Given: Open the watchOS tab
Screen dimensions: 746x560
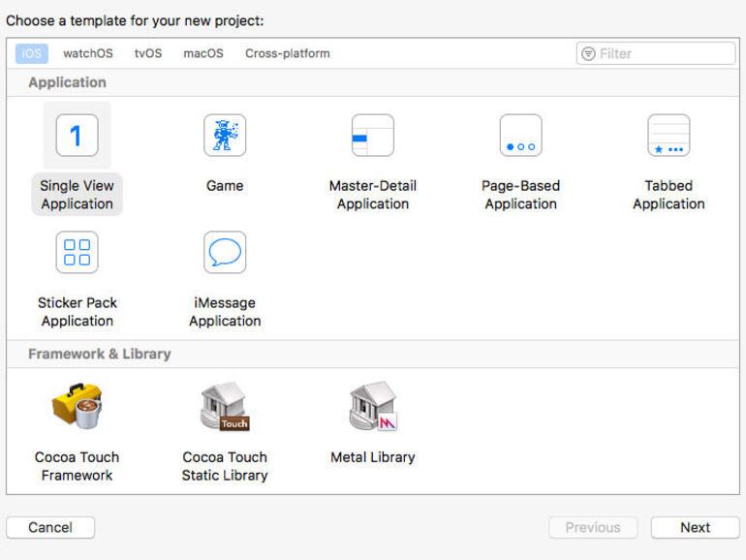Looking at the screenshot, I should point(88,53).
